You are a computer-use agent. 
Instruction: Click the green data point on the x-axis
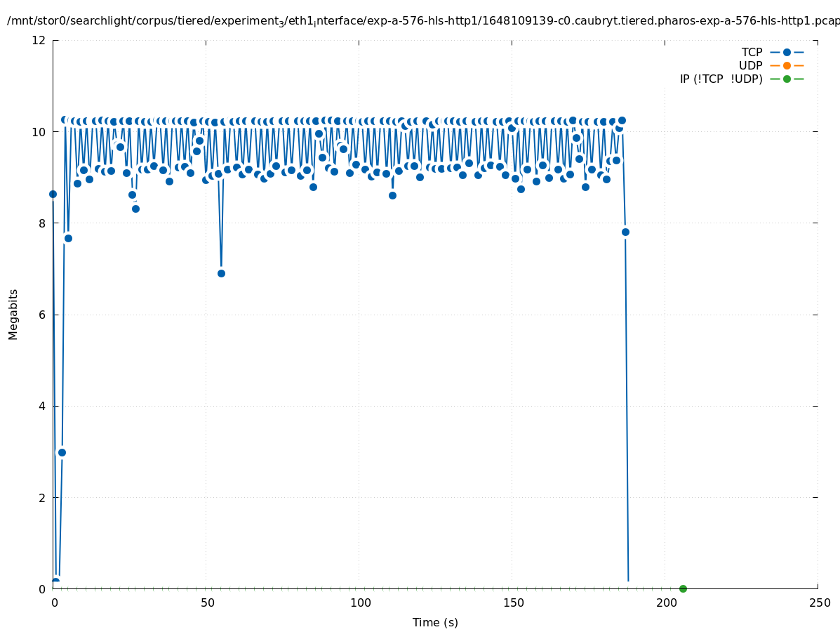coord(683,588)
